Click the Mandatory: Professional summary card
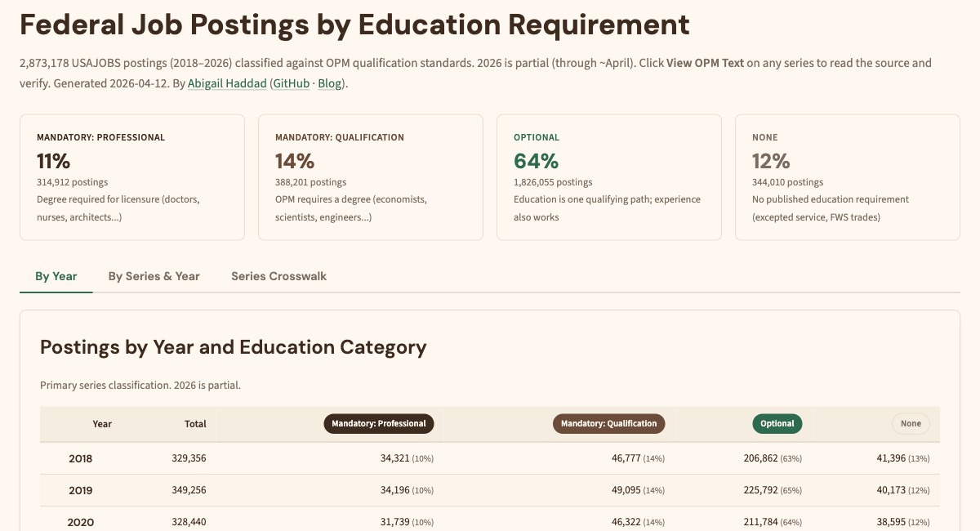Screen dimensions: 980x531 point(132,177)
